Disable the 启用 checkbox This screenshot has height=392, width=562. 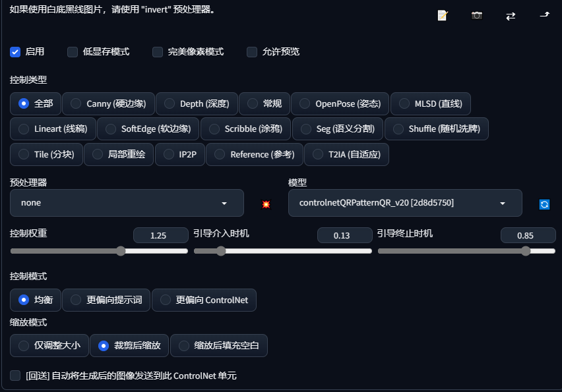pyautogui.click(x=15, y=51)
